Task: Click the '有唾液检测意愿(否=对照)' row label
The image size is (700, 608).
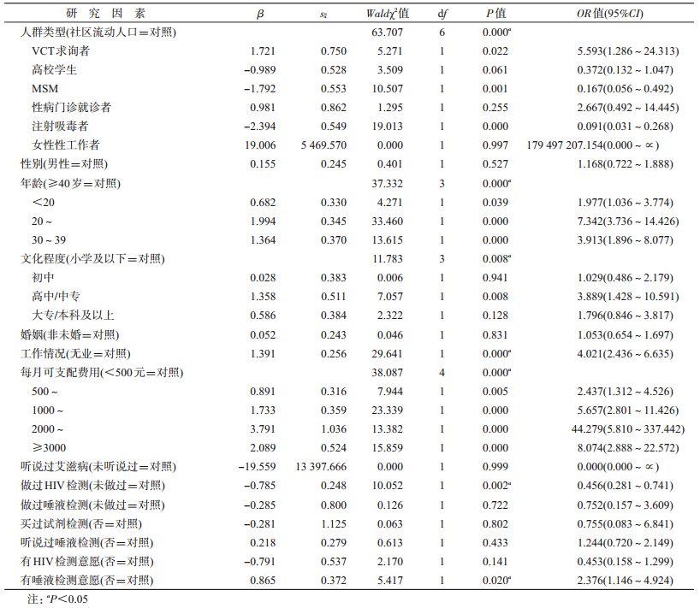Action: (87, 581)
